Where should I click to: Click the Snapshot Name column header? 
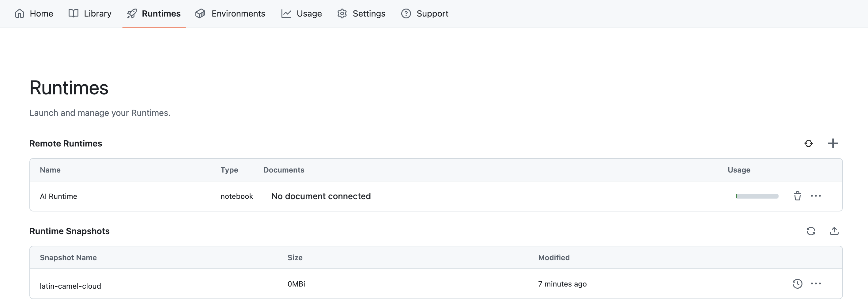click(x=68, y=257)
